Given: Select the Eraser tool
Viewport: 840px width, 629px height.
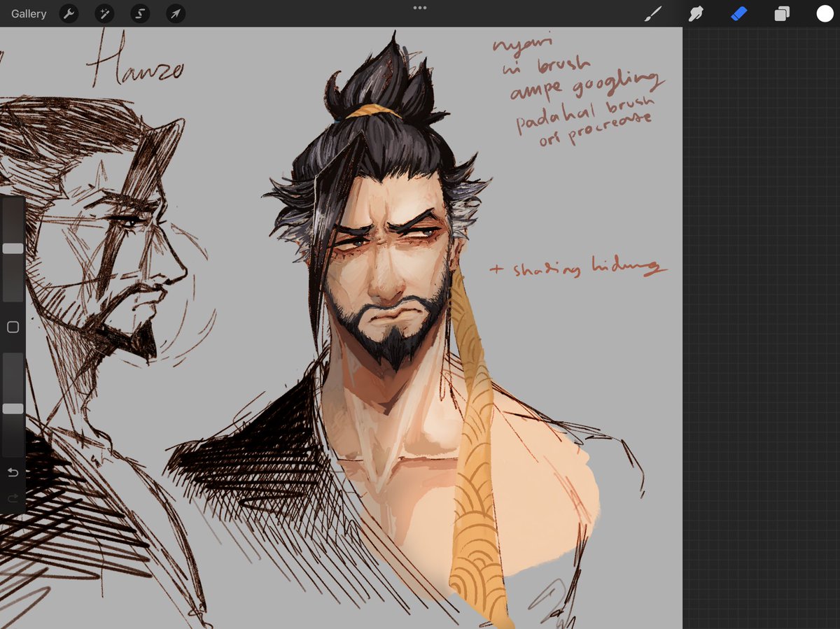Looking at the screenshot, I should pyautogui.click(x=739, y=13).
